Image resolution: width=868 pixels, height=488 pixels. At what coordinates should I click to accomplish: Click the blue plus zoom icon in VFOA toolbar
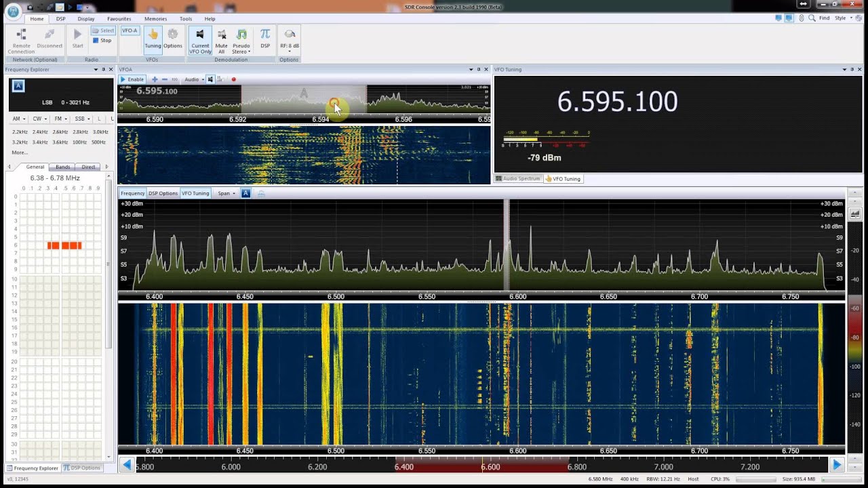155,79
